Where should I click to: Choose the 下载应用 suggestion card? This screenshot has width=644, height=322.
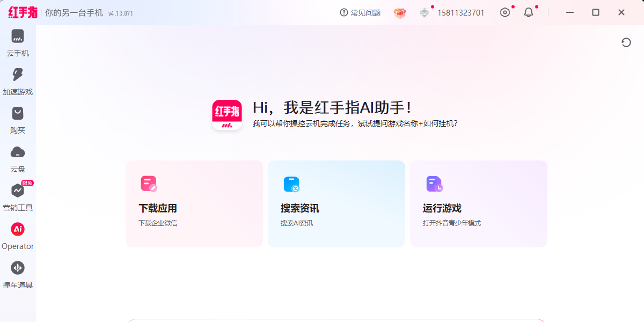(194, 204)
